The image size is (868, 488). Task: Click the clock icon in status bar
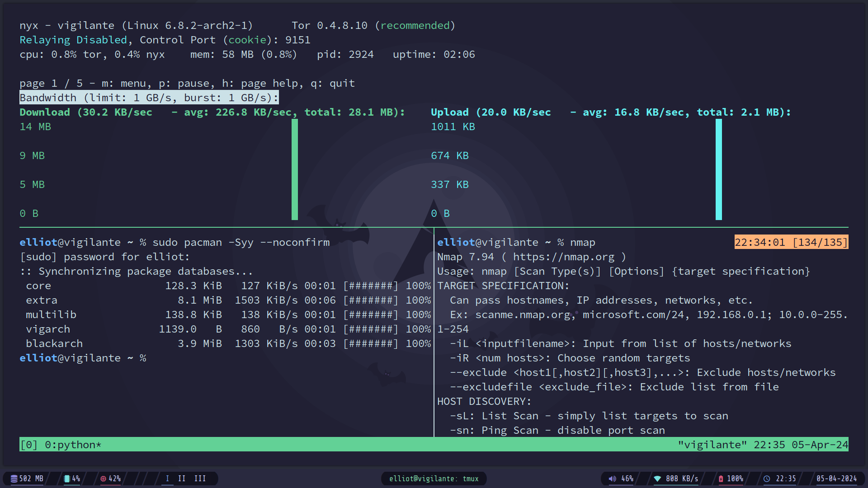point(767,479)
